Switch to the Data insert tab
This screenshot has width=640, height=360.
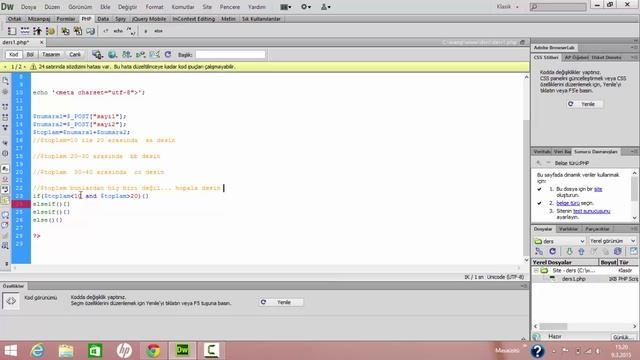[x=103, y=19]
